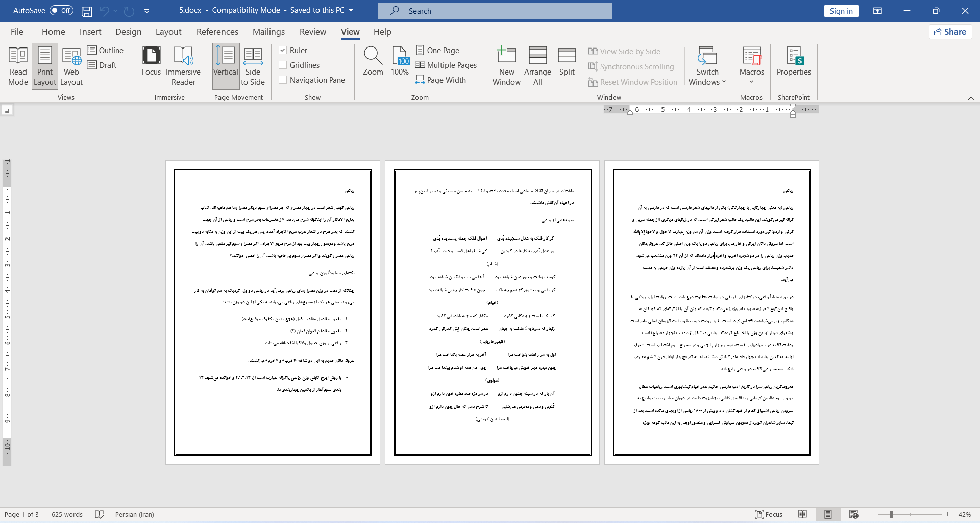Viewport: 980px width, 523px height.
Task: Click the middle page with poems
Action: pos(492,313)
